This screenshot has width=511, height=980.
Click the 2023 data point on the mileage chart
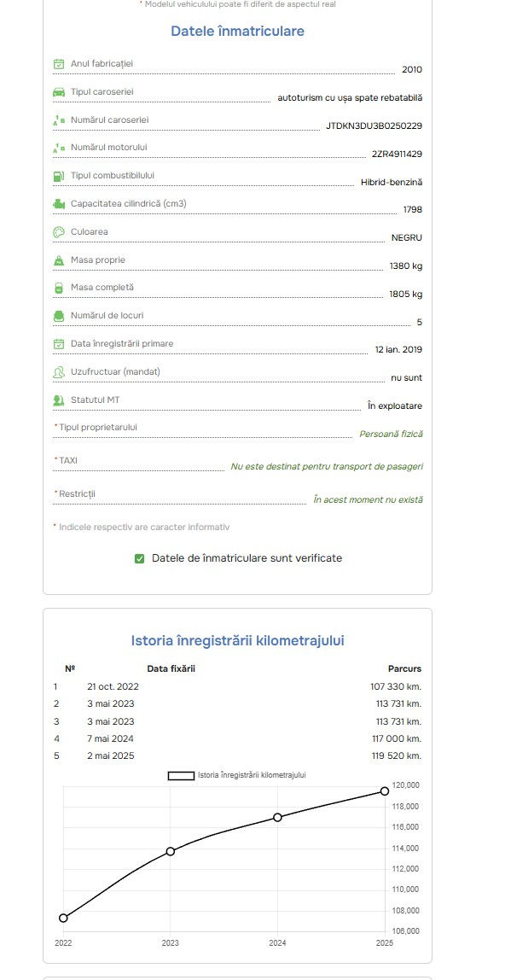(x=171, y=851)
